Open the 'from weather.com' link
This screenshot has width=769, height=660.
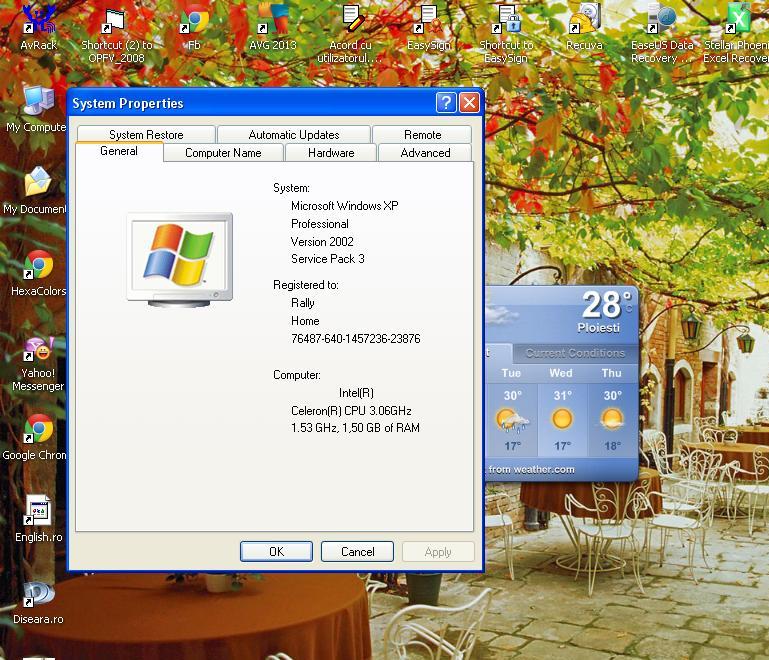point(531,469)
